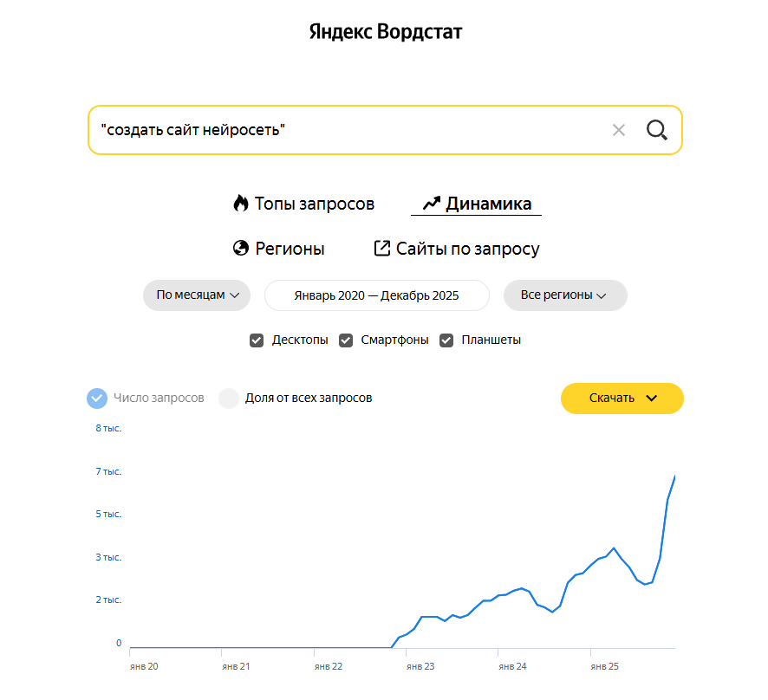Uncheck the Смартфоны checkbox
768x700 pixels.
tap(346, 340)
